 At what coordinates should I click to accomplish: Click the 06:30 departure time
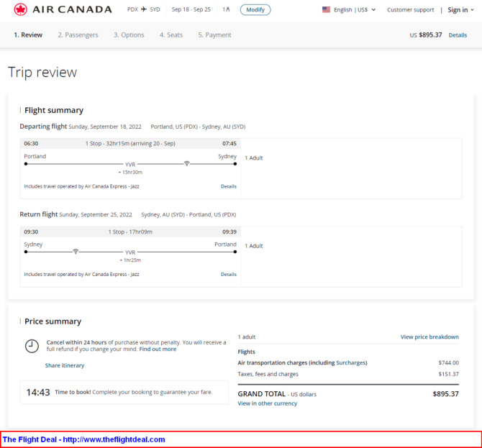31,144
